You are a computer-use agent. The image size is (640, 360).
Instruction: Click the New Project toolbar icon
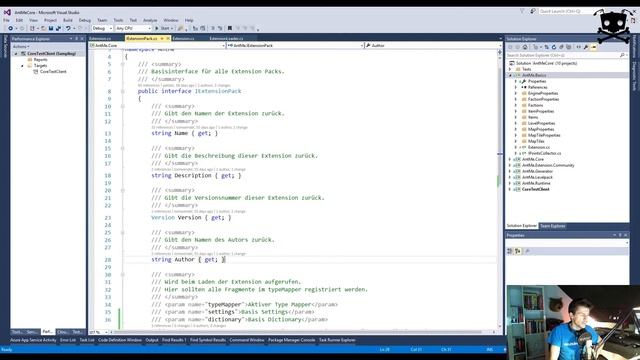tap(32, 28)
